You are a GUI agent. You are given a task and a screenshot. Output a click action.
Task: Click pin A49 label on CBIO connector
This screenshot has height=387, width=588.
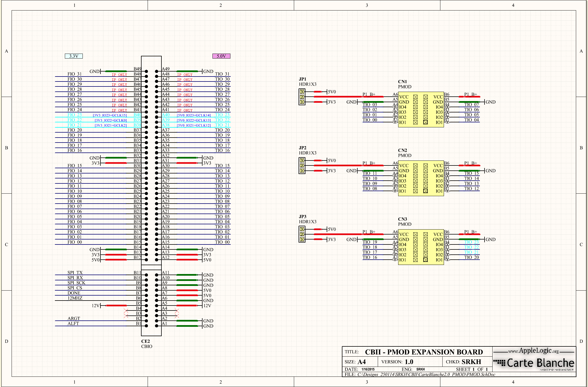click(166, 69)
